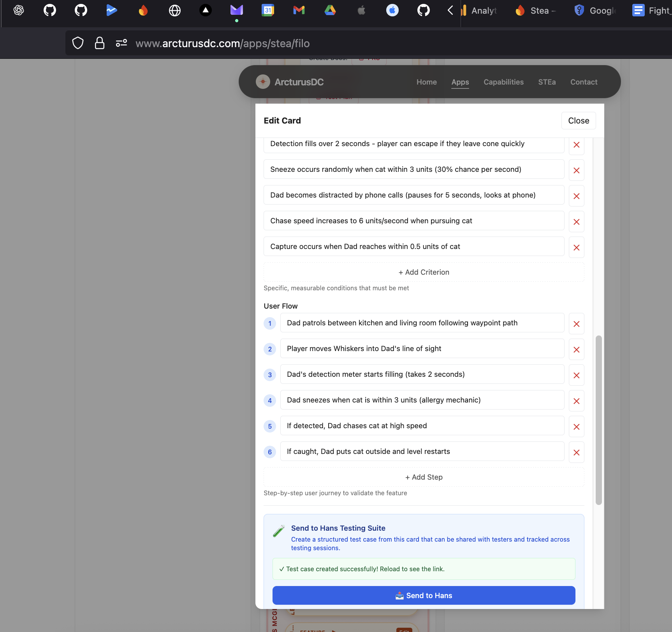Viewport: 672px width, 632px height.
Task: Edit step 5 'If detected, Dad chases' field
Action: pyautogui.click(x=422, y=426)
